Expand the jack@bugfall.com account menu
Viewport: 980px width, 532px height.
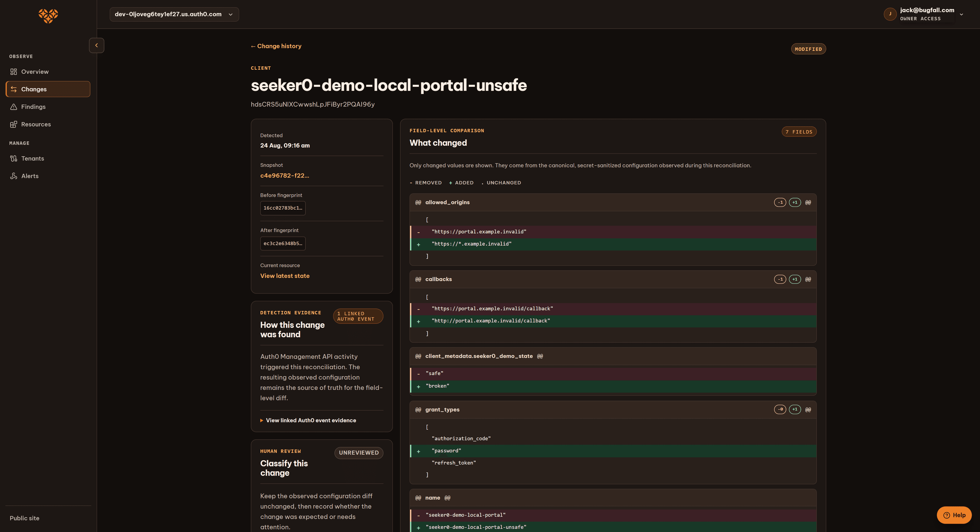click(961, 15)
